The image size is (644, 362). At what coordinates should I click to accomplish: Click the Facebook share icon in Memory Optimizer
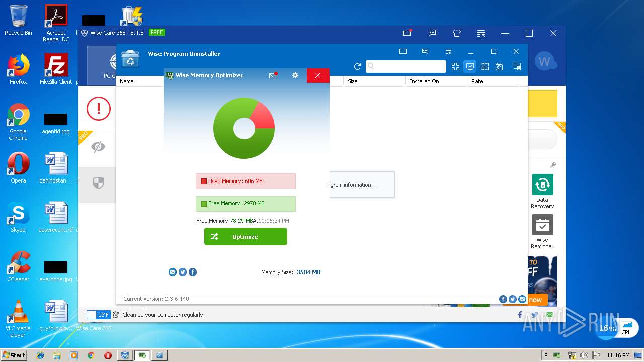click(x=193, y=272)
